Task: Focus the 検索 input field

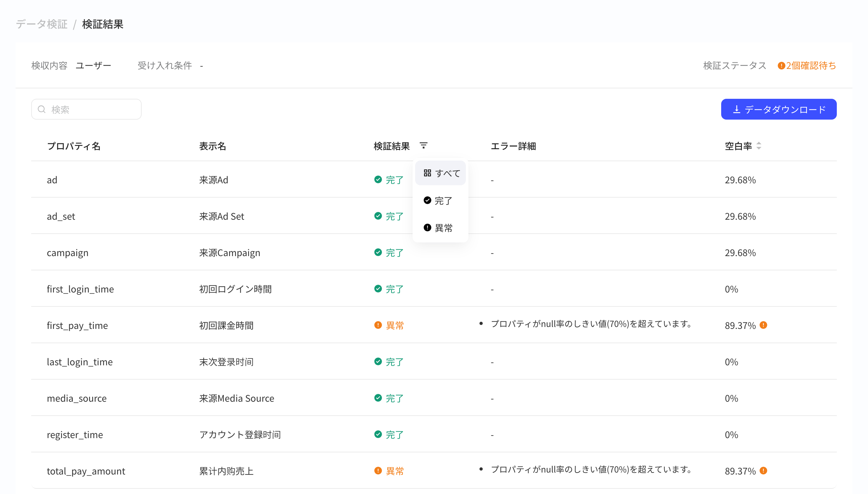Action: (x=86, y=109)
